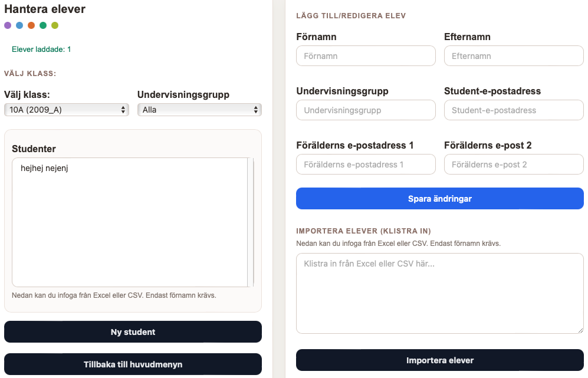Viewport: 588px width, 378px height.
Task: Focus the Student-e-postadress field
Action: tap(514, 110)
